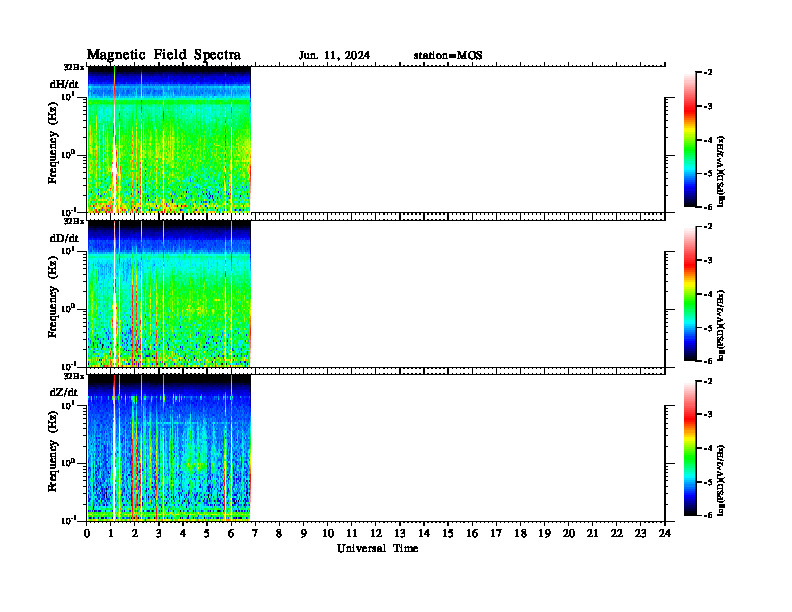This screenshot has width=792, height=612.
Task: Click the "-4" value on dD/dt color scale
Action: click(708, 294)
